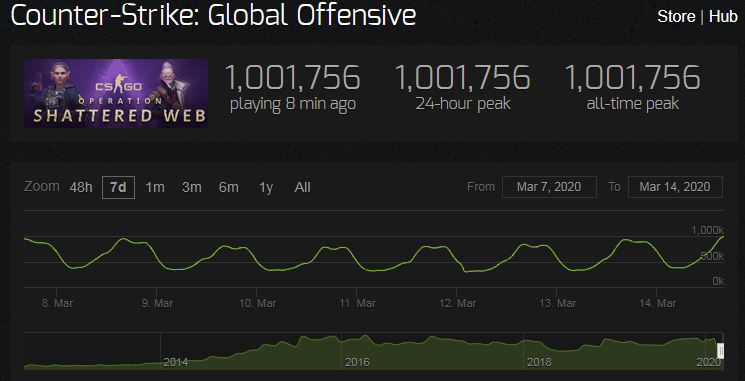
Task: Open the Store link
Action: pos(676,17)
